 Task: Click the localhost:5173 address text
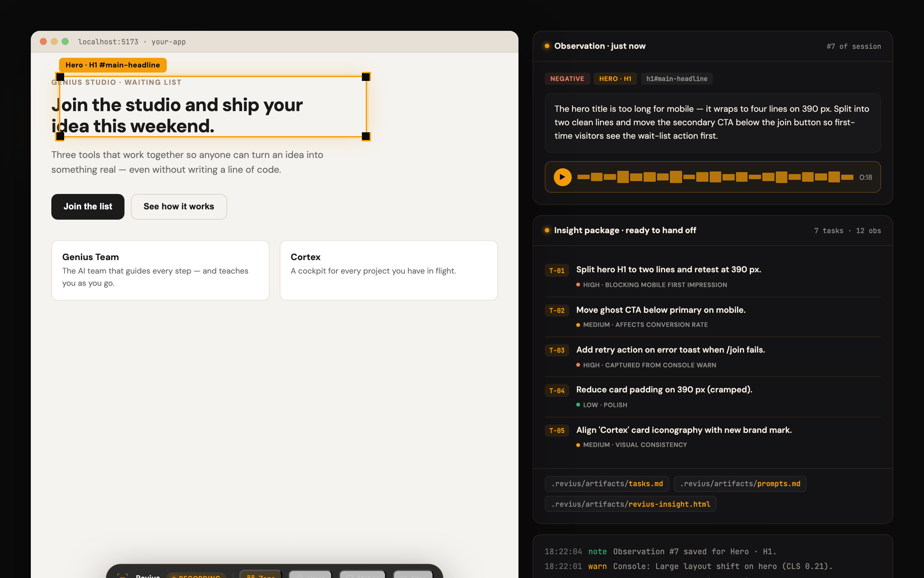point(108,42)
